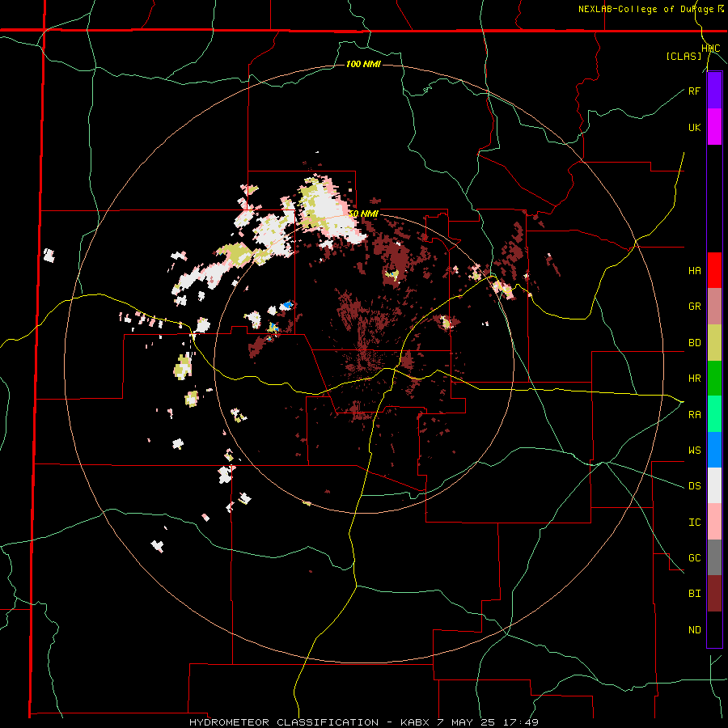The height and width of the screenshot is (728, 728).
Task: Select the 'BD' legend label
Action: tap(694, 343)
